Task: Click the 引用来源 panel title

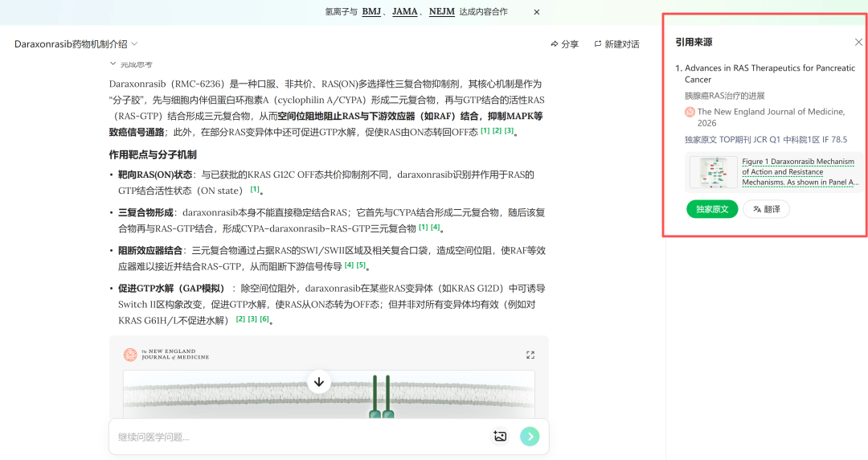Action: tap(694, 42)
